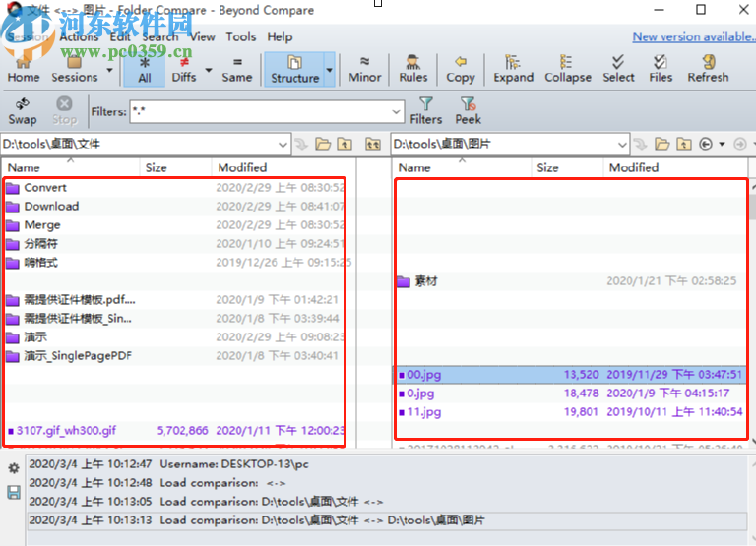Click the Collapse all folders icon
The width and height of the screenshot is (756, 546).
(x=567, y=70)
